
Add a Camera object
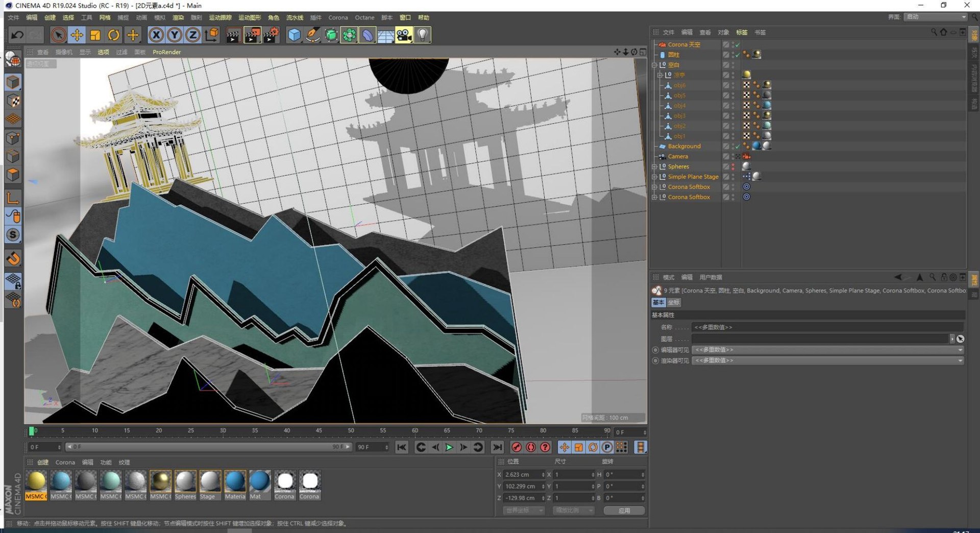404,35
